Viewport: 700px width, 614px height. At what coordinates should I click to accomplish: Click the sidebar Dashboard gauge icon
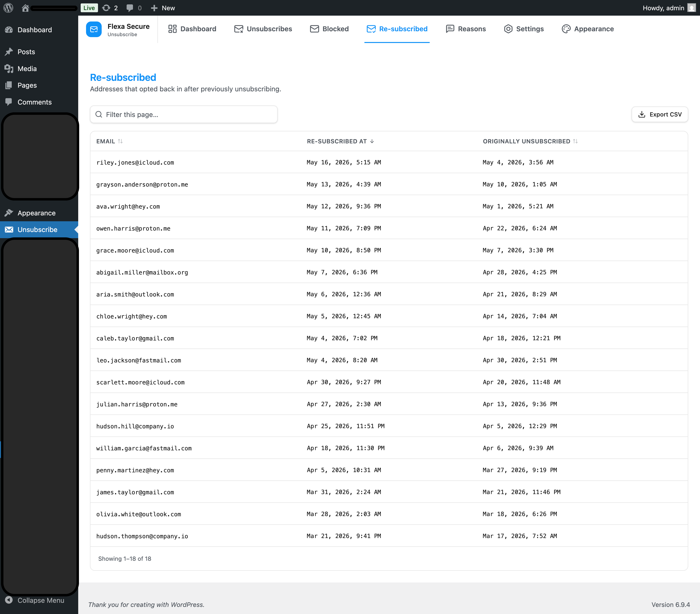pyautogui.click(x=9, y=30)
